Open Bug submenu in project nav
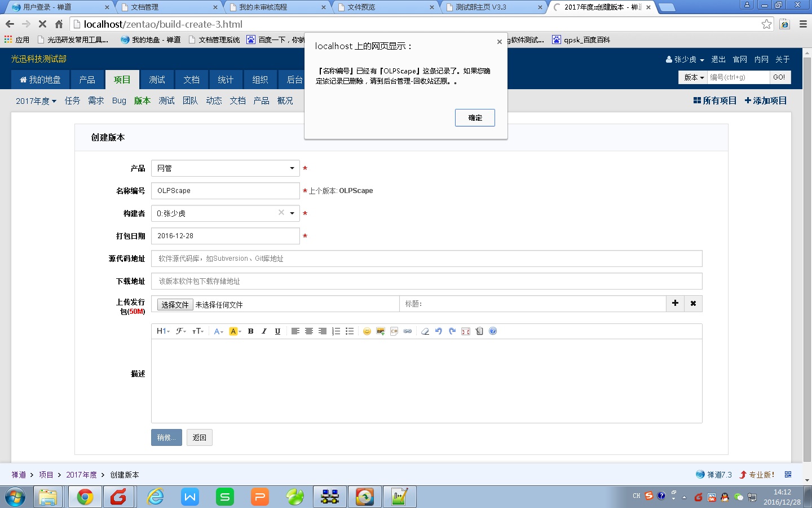 119,100
